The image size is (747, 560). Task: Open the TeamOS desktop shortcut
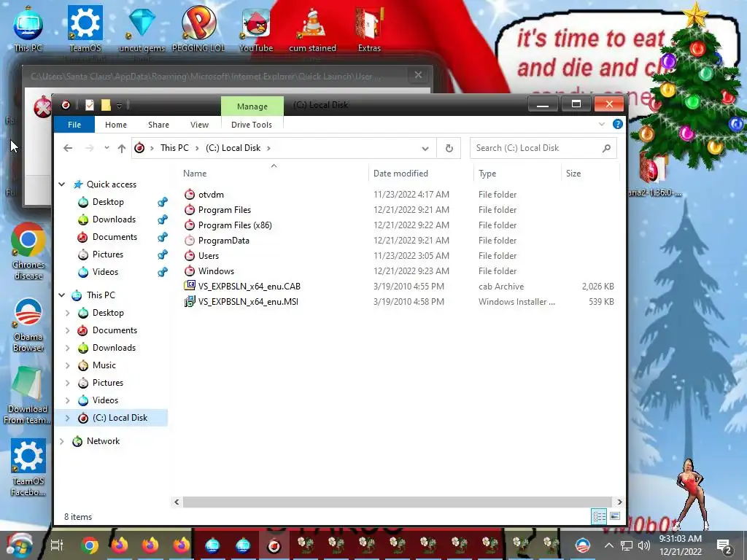[85, 28]
